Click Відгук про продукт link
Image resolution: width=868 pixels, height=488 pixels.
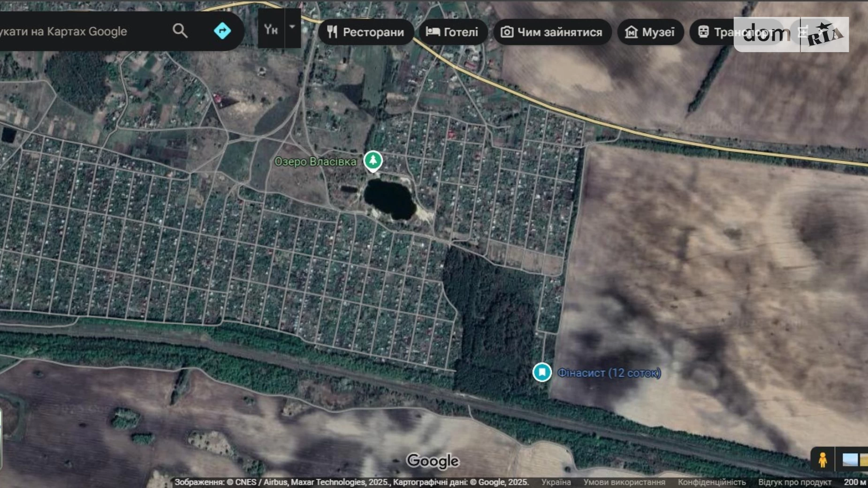click(794, 482)
